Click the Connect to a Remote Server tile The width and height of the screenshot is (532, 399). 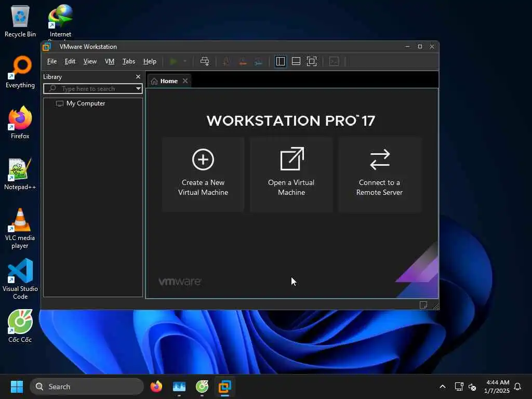click(379, 175)
